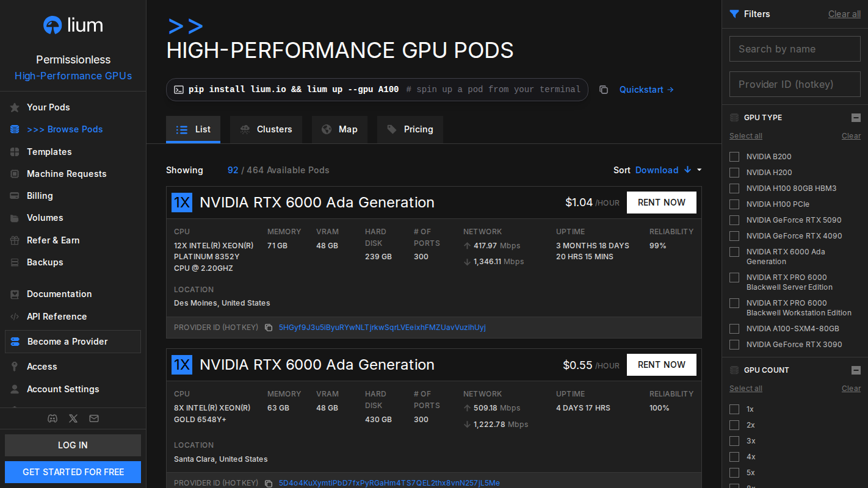Check the NVIDIA B200 filter
The width and height of the screenshot is (868, 488).
[734, 157]
